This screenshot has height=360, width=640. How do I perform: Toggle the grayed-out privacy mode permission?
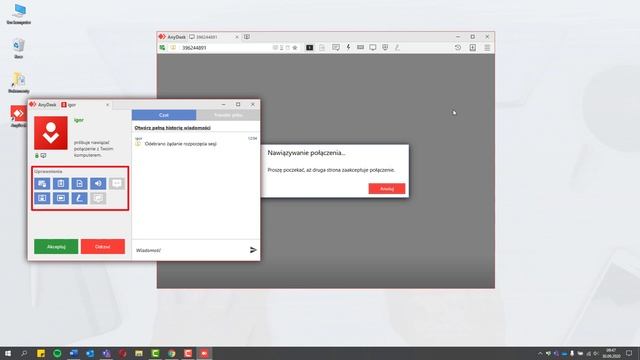click(x=98, y=198)
